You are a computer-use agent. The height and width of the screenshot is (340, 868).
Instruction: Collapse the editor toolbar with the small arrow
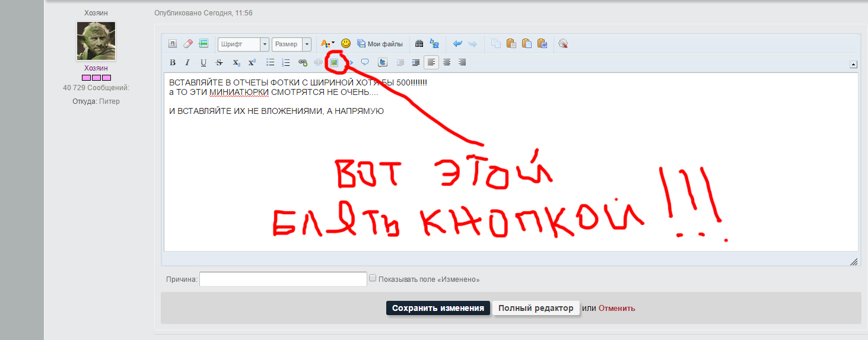click(x=853, y=64)
